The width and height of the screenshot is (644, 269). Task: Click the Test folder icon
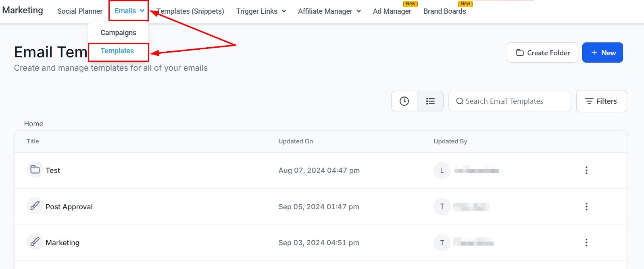[35, 170]
